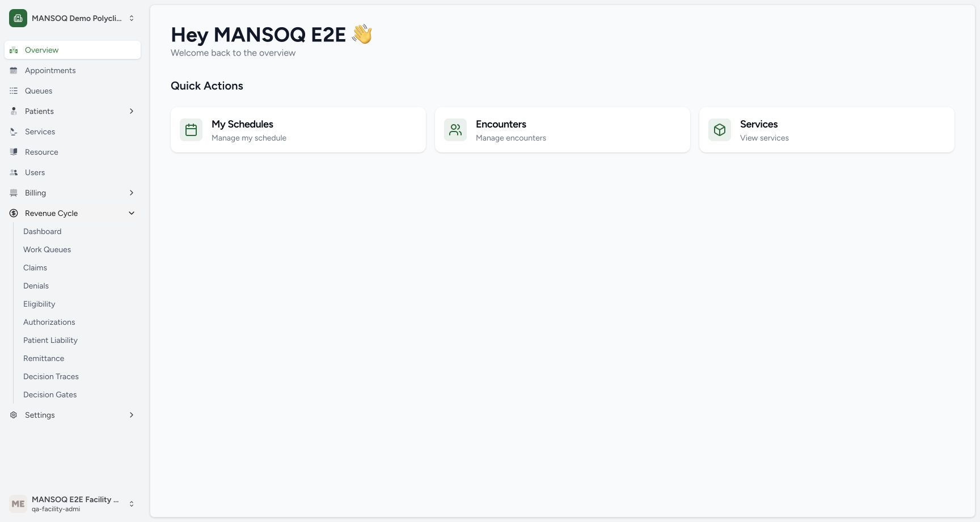Collapse the Revenue Cycle section chevron
980x522 pixels.
132,213
